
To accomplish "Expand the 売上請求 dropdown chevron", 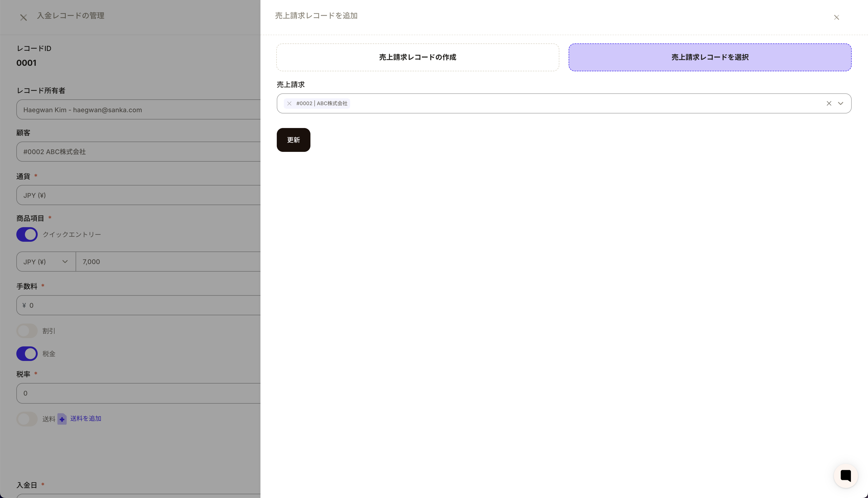I will [840, 103].
